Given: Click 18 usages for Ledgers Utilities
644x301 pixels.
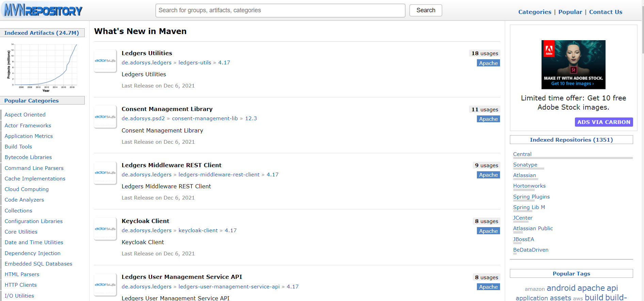Looking at the screenshot, I should 485,53.
